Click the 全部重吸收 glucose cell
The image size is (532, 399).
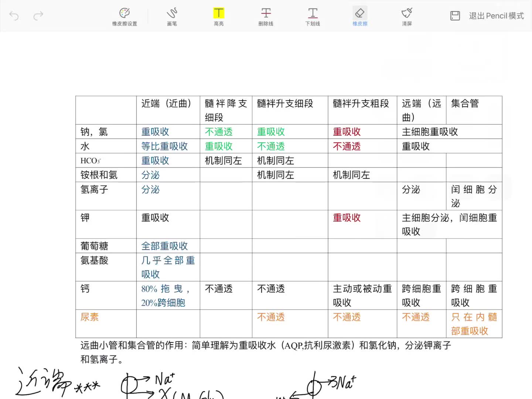[x=164, y=246]
